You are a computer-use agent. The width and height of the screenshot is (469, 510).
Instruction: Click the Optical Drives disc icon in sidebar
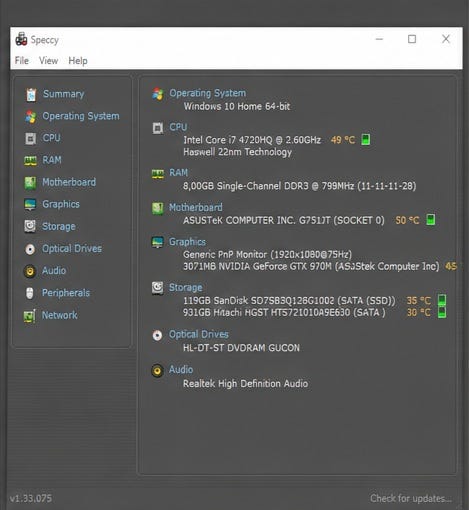[30, 249]
